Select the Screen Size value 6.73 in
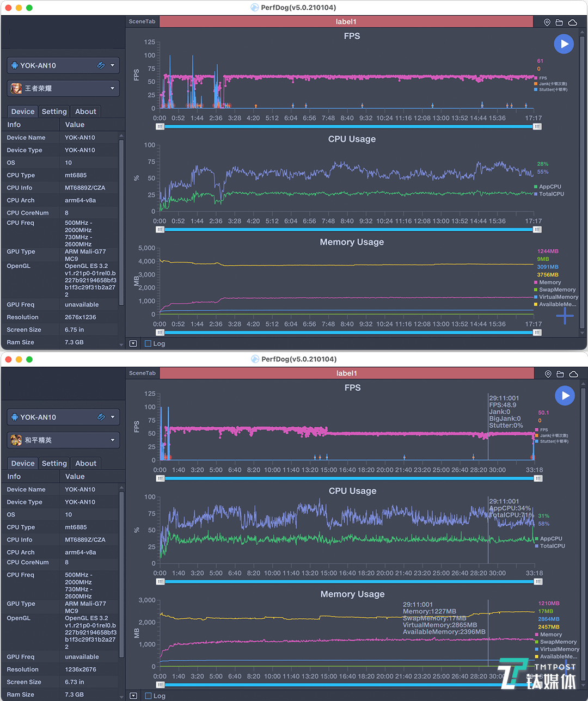588x701 pixels. point(75,682)
